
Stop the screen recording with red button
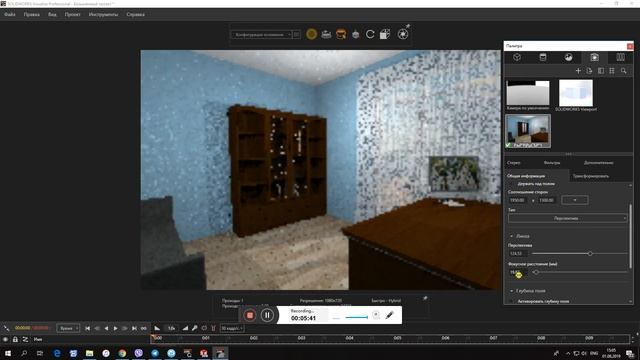250,315
